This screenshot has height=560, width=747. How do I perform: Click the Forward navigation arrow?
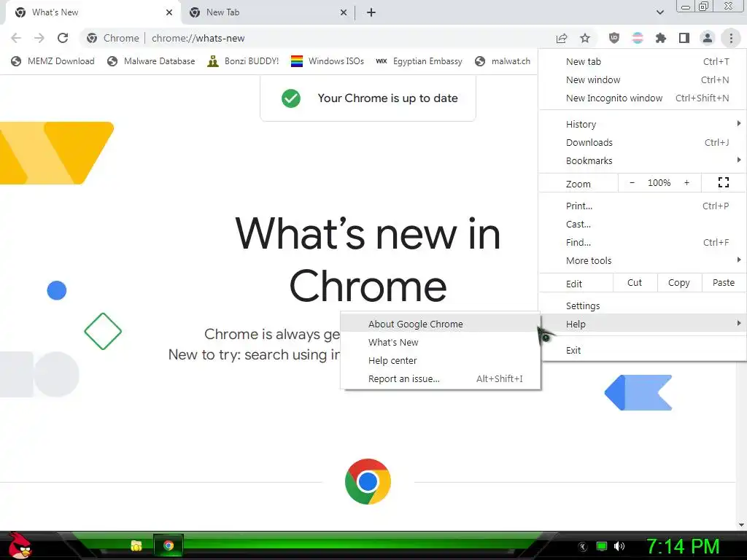(x=39, y=38)
